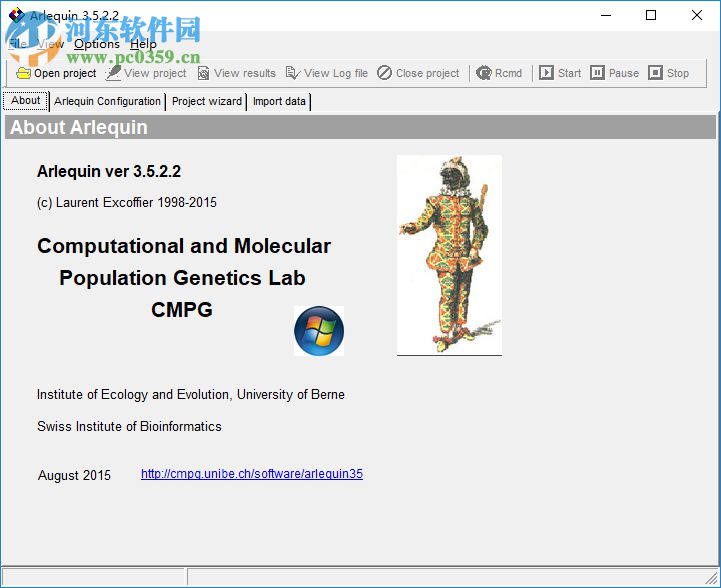The image size is (721, 588).
Task: Click the Swiss Institute of Bioinformatics text
Action: (x=129, y=426)
